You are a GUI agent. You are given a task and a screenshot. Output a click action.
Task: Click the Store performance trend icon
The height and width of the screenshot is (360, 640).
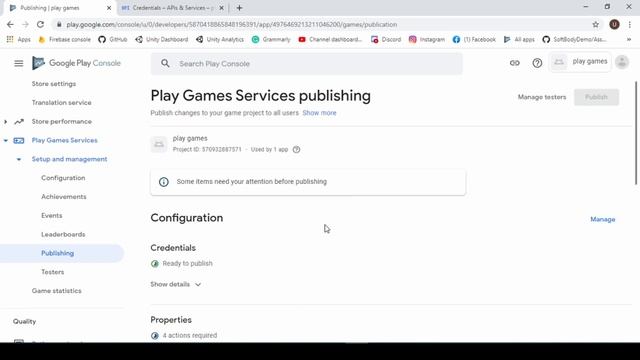(x=19, y=122)
